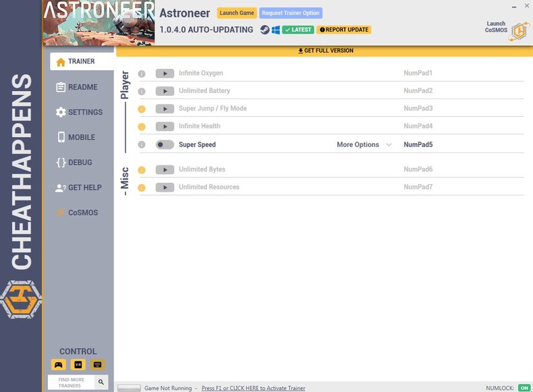Image resolution: width=533 pixels, height=392 pixels.
Task: Click the Windows platform icon
Action: point(276,30)
